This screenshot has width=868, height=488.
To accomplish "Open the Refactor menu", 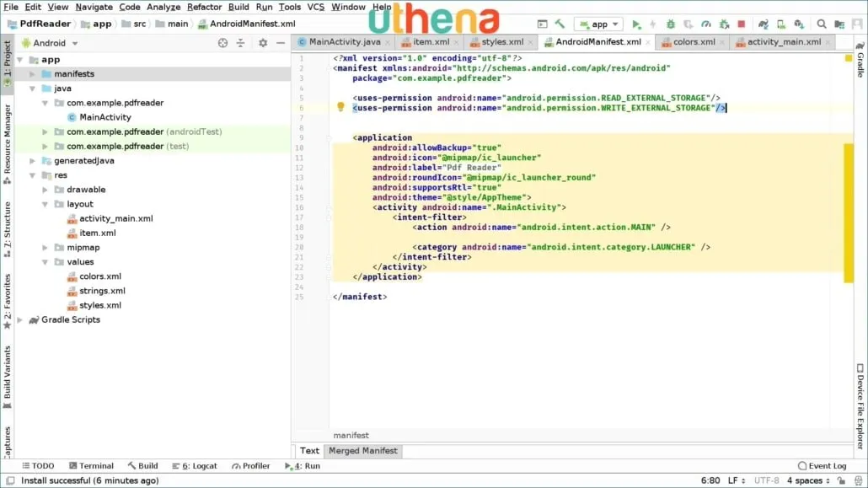I will point(204,7).
